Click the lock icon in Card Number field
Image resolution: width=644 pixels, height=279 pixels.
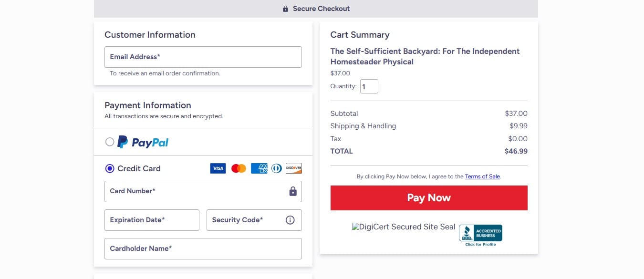293,191
